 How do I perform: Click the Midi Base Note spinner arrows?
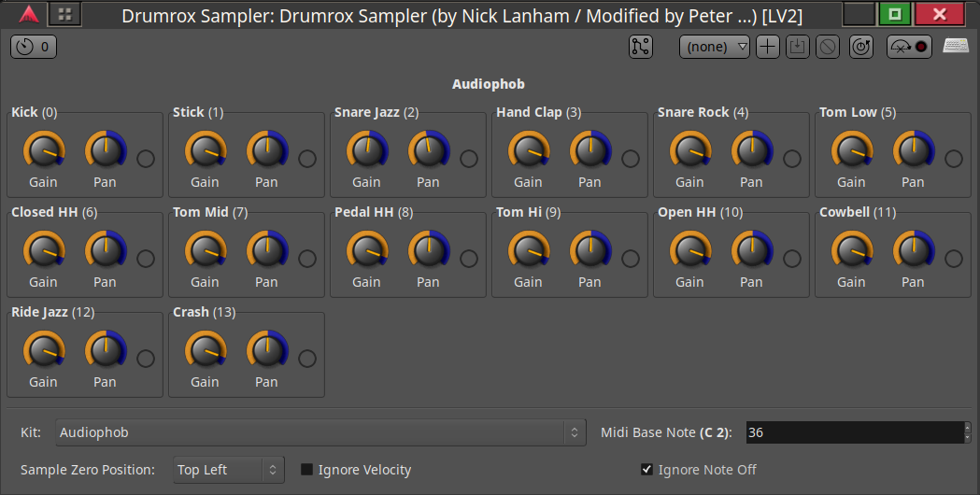pos(968,432)
